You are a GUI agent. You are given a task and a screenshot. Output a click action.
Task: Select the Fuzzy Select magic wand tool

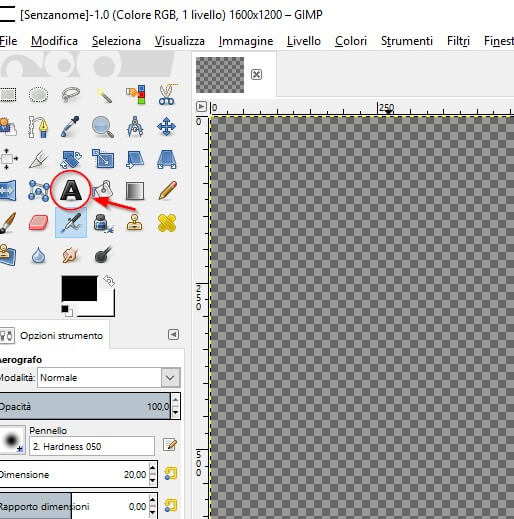point(104,95)
